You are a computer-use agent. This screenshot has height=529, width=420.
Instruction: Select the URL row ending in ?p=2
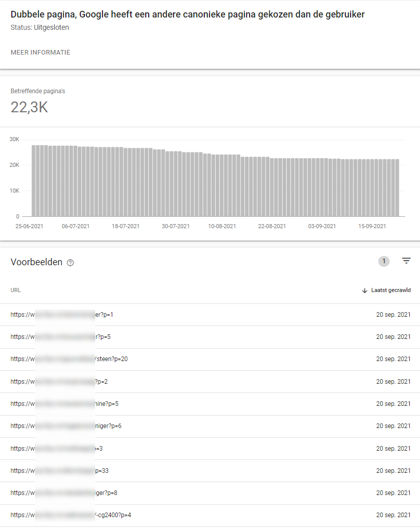(x=210, y=382)
